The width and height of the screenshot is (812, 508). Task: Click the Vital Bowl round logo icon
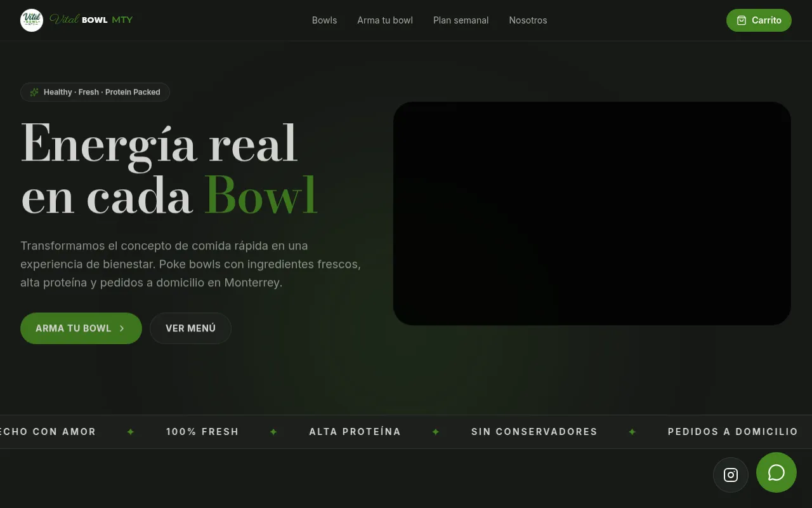(x=32, y=20)
